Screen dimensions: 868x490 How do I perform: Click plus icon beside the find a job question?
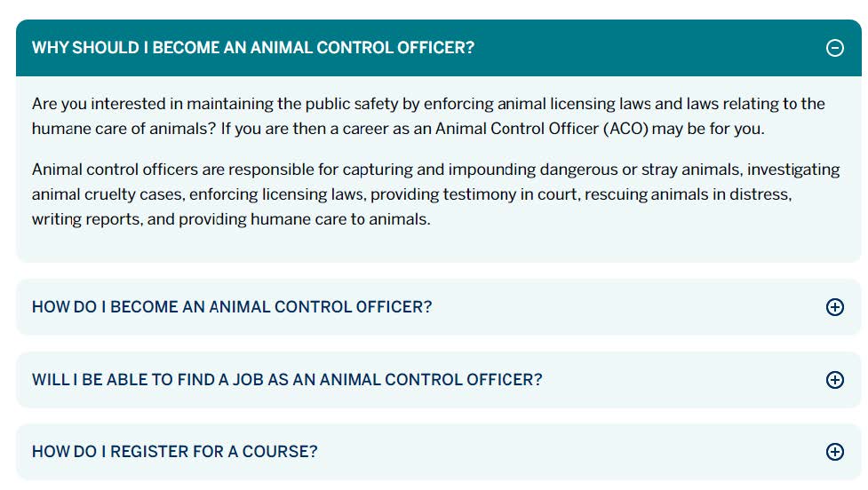(x=834, y=380)
